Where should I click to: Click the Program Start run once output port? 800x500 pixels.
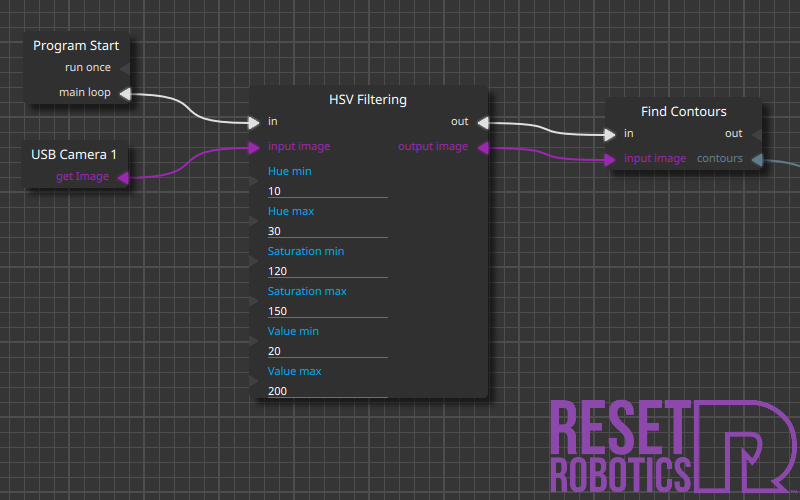tap(124, 68)
